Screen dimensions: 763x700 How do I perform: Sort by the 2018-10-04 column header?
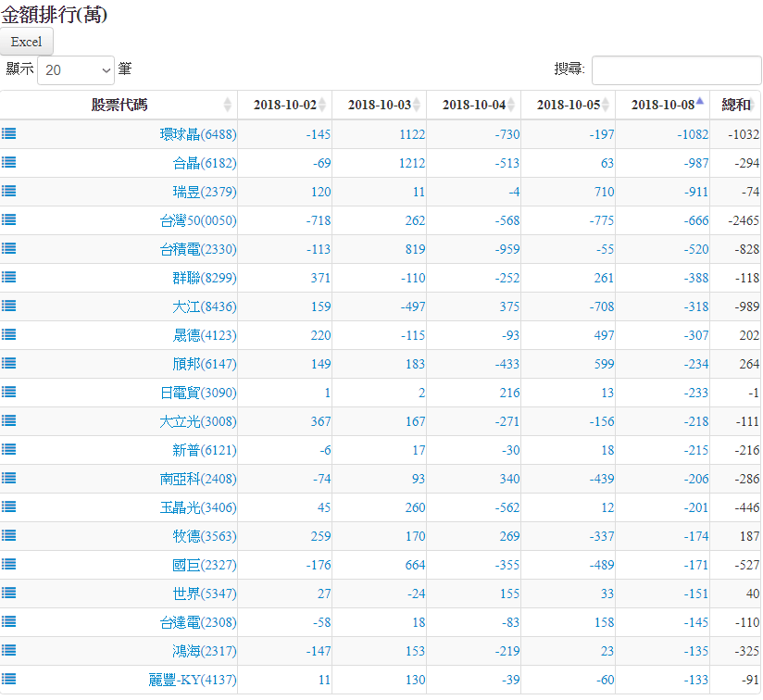(473, 105)
